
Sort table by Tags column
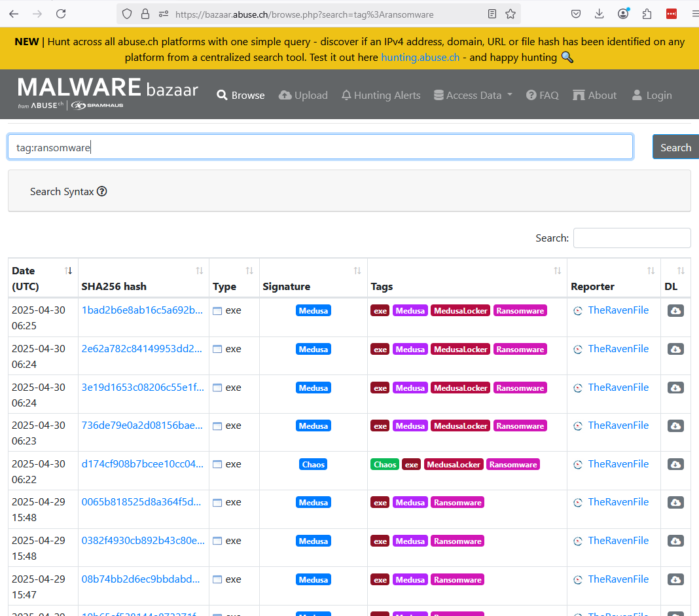coord(467,278)
